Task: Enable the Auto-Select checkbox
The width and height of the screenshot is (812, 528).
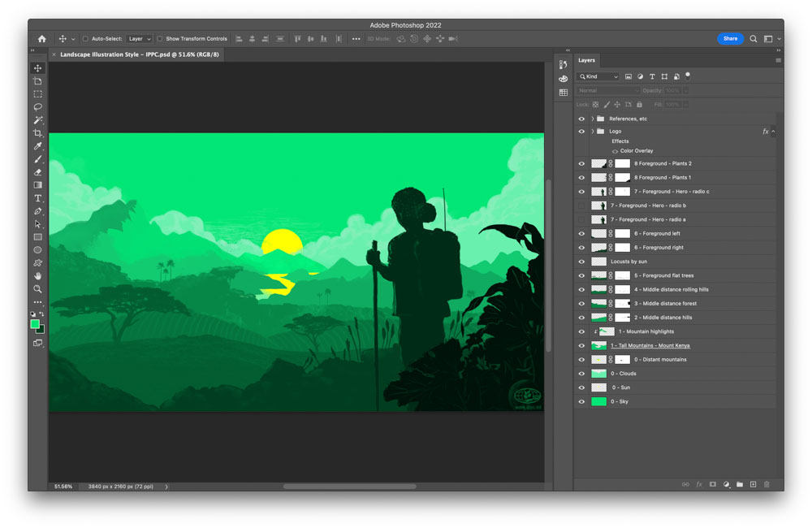Action: pos(85,39)
